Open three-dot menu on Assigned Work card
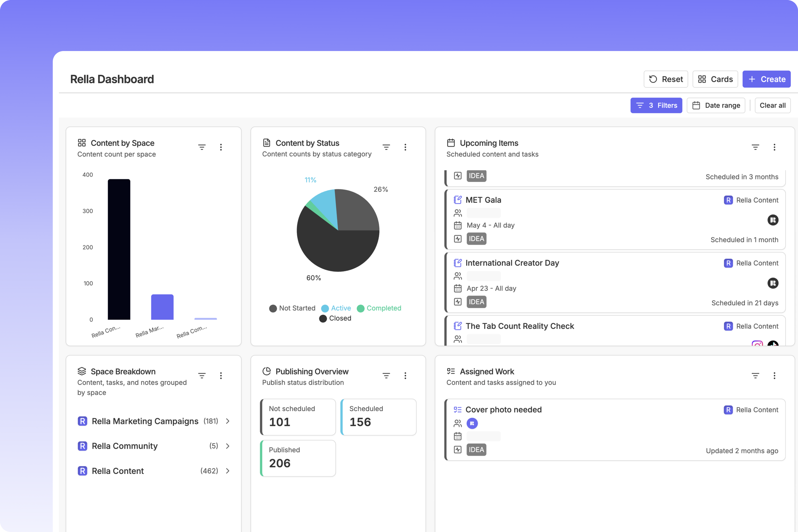 point(774,375)
